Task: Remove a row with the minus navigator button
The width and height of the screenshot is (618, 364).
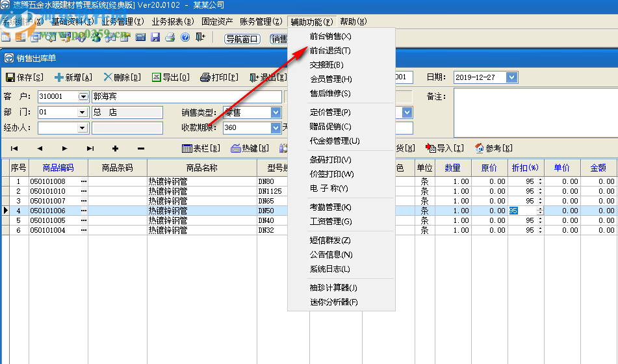Action: (141, 148)
